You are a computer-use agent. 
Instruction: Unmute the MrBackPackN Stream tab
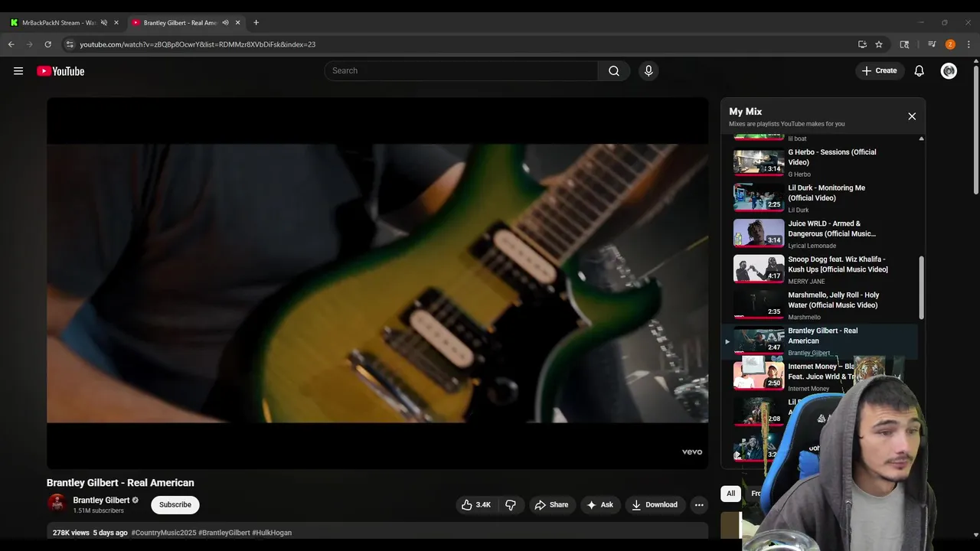(x=104, y=23)
